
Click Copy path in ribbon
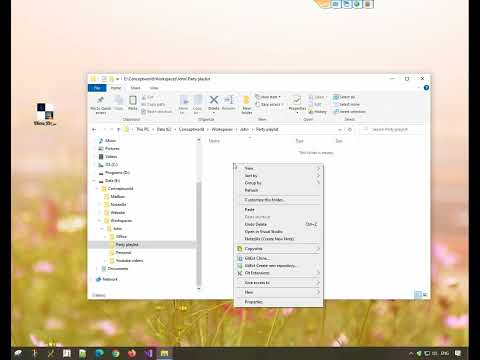coord(153,104)
